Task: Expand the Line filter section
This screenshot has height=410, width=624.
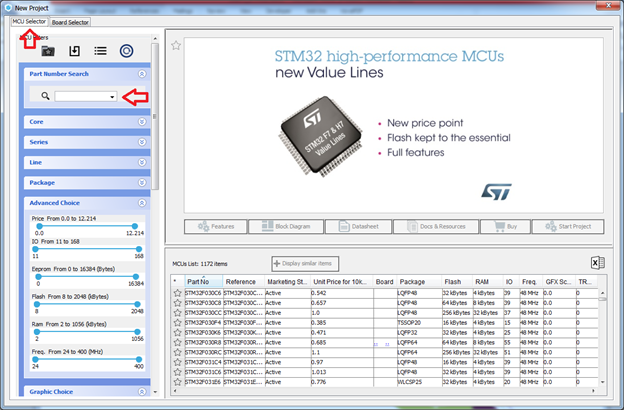Action: (x=142, y=162)
